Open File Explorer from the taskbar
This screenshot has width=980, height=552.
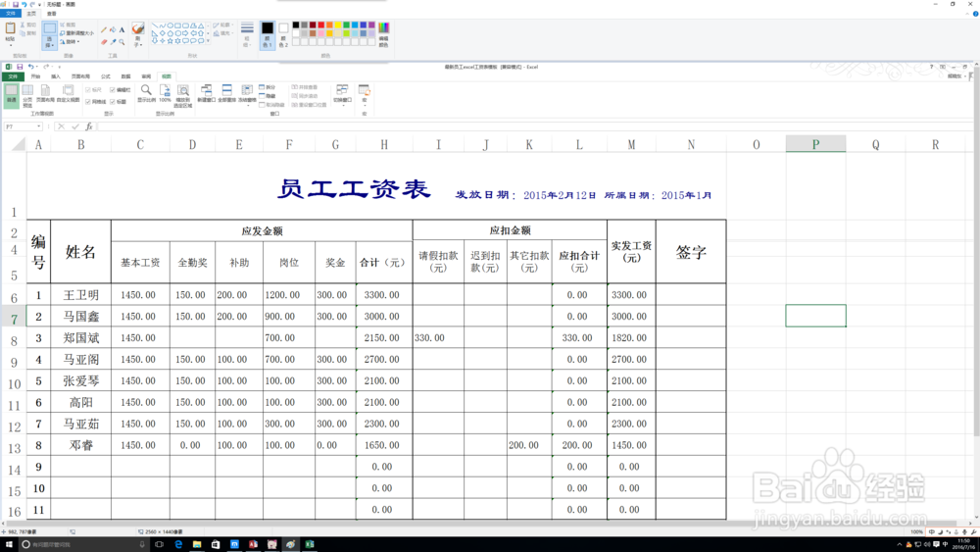197,544
